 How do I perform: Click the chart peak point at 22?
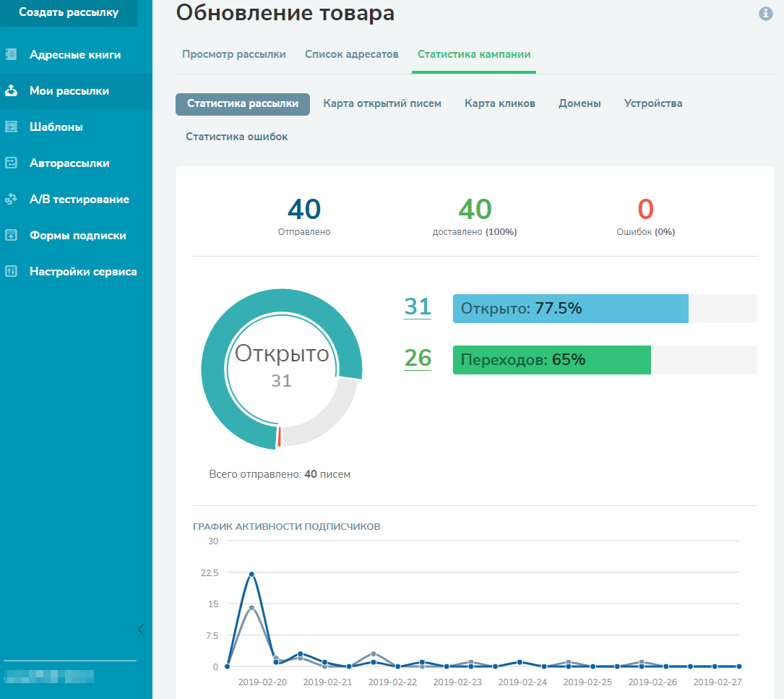point(251,575)
